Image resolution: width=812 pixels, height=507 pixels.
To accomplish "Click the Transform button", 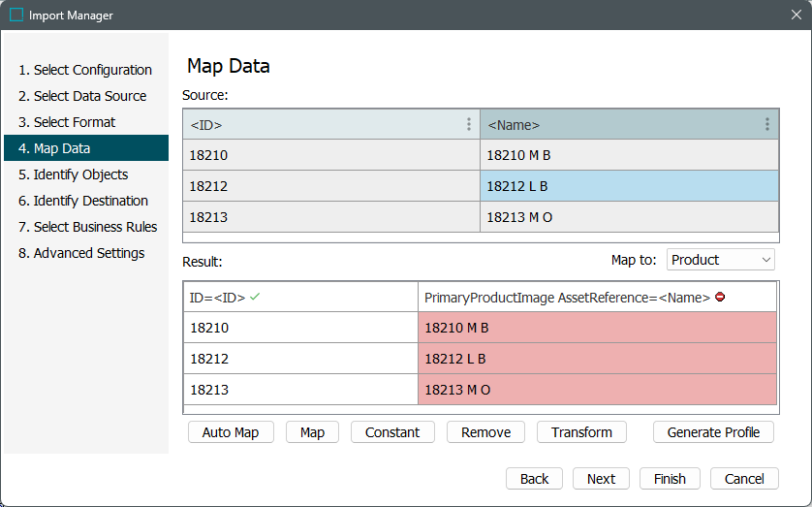I will pos(581,432).
